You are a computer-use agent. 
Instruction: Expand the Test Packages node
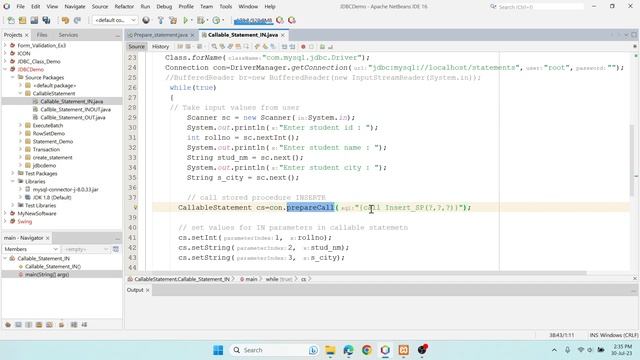(13, 173)
